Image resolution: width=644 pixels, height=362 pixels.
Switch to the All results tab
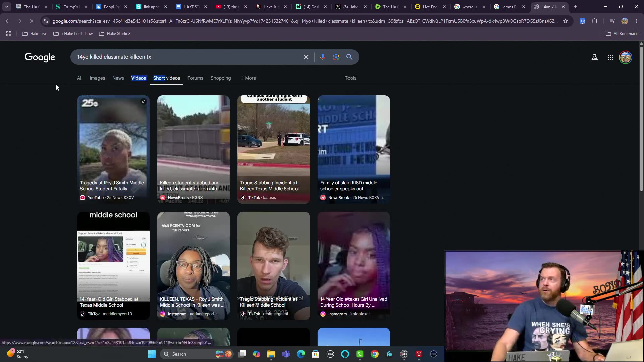coord(79,78)
